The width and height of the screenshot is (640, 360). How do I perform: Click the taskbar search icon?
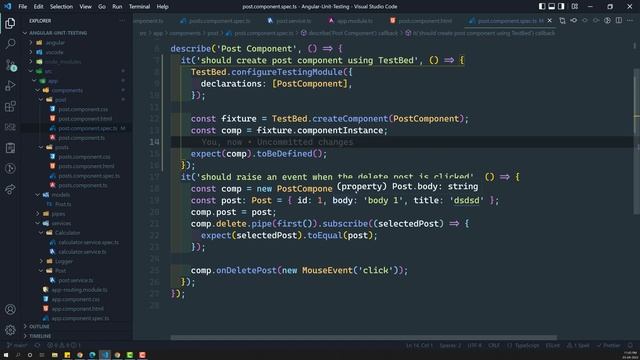point(18,355)
